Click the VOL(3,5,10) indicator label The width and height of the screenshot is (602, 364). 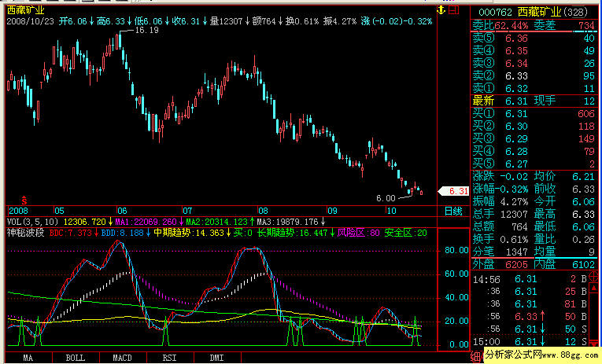[x=32, y=222]
